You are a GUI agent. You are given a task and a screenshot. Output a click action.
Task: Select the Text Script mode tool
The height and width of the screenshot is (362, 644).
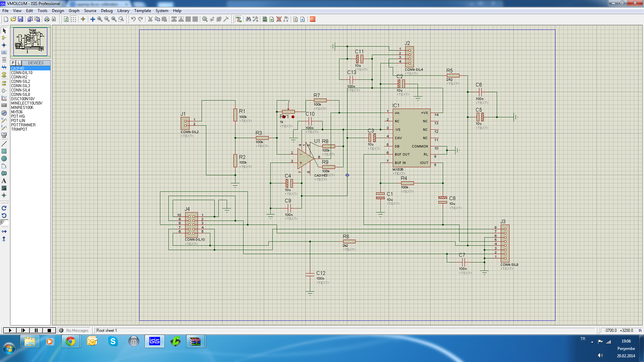4,60
